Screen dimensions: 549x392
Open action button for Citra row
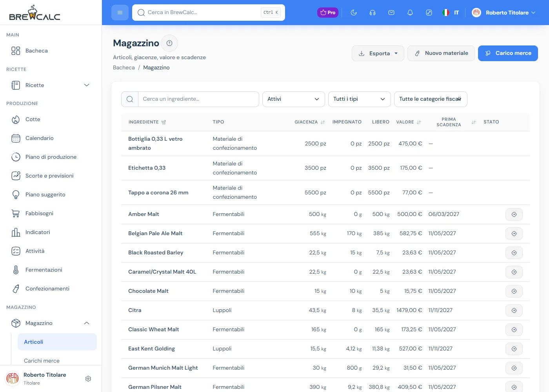(514, 310)
